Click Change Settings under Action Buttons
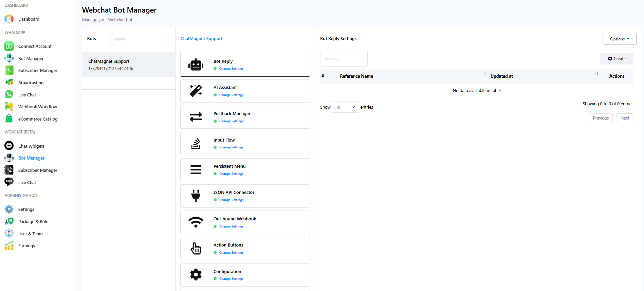The width and height of the screenshot is (644, 291). pos(231,253)
